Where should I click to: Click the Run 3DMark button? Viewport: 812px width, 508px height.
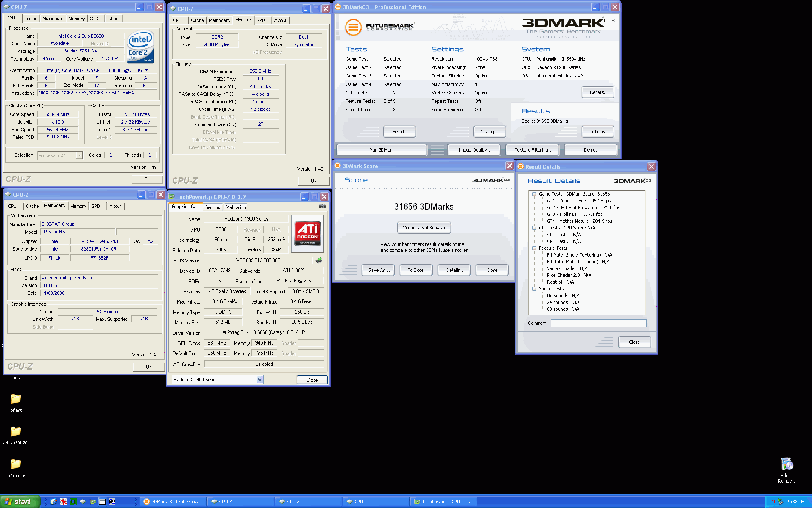(381, 150)
